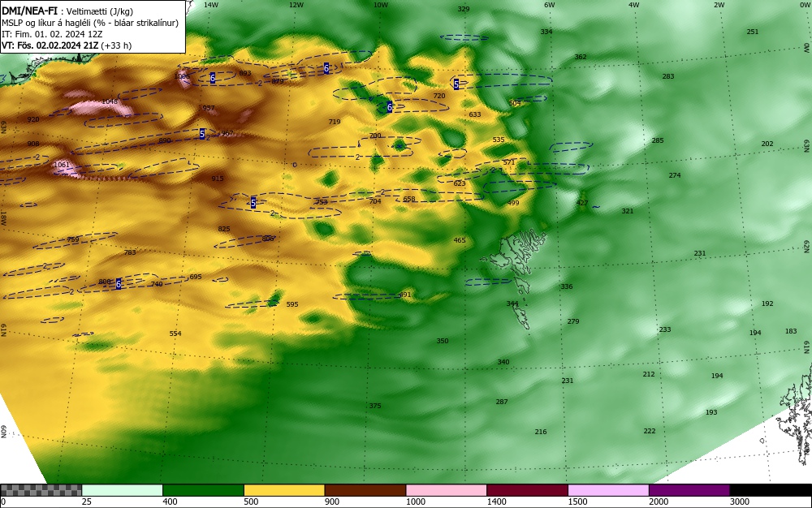This screenshot has height=508, width=812.
Task: Choose the yellow 500–900 legend swatch
Action: click(x=284, y=490)
